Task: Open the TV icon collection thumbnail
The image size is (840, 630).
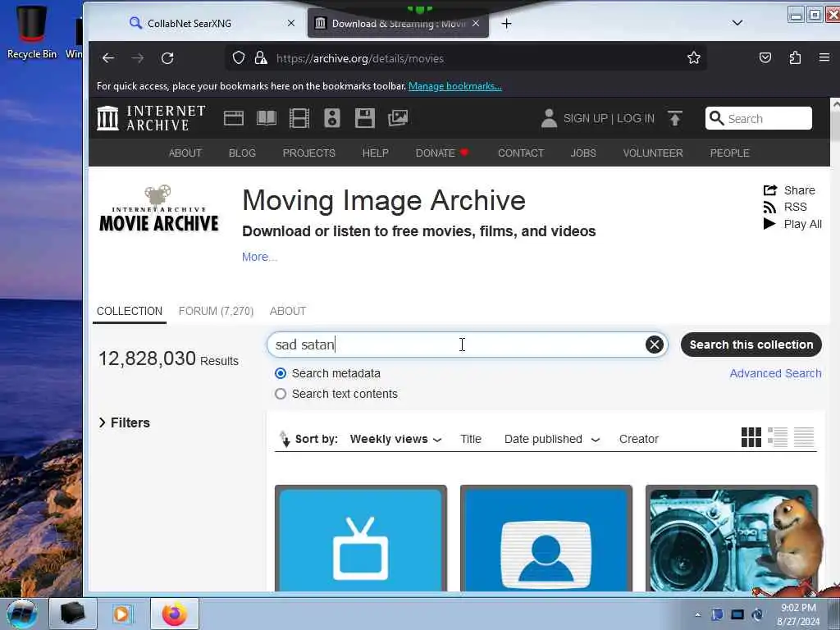Action: [361, 538]
